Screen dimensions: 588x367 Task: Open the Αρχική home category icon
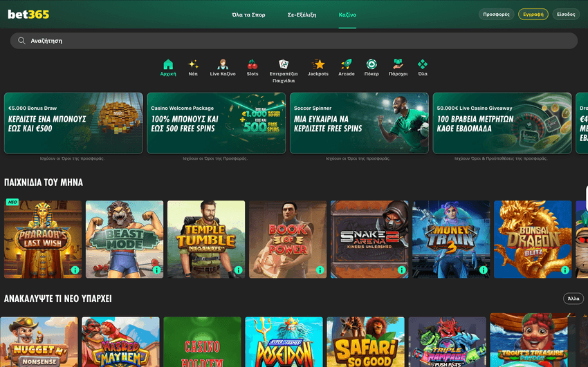pyautogui.click(x=168, y=64)
